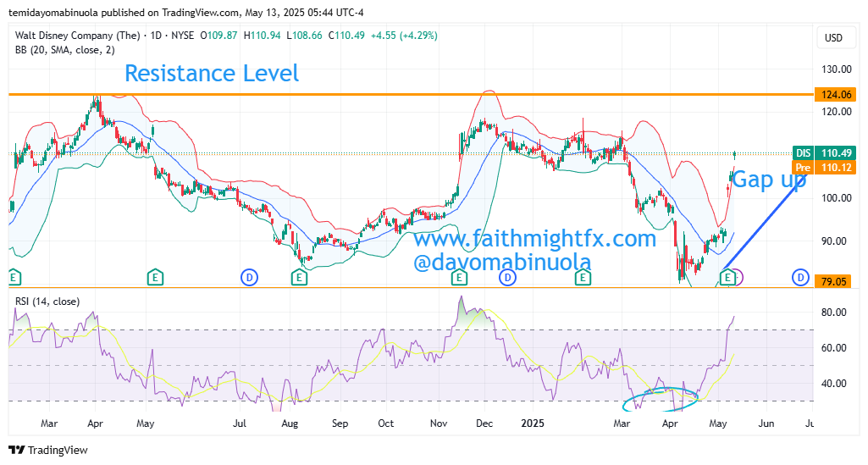Click the orange Pre 110.12 pre-market tag

(x=824, y=167)
